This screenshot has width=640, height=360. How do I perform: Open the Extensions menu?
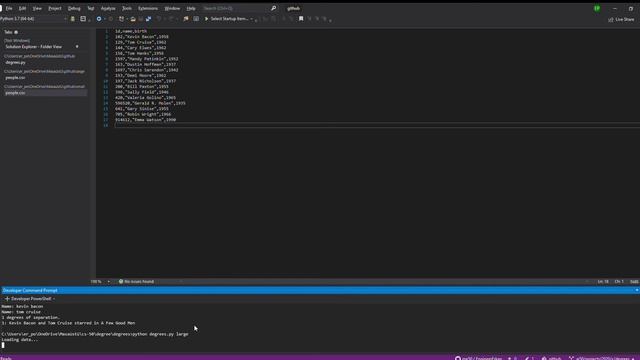pyautogui.click(x=148, y=8)
